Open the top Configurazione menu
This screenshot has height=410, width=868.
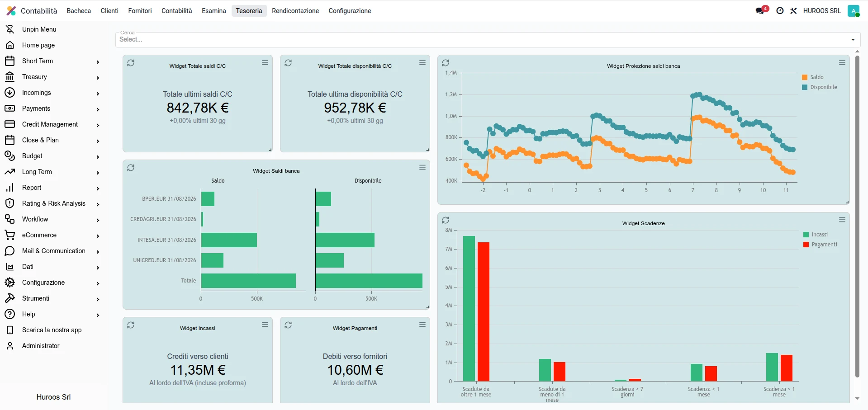(x=350, y=11)
